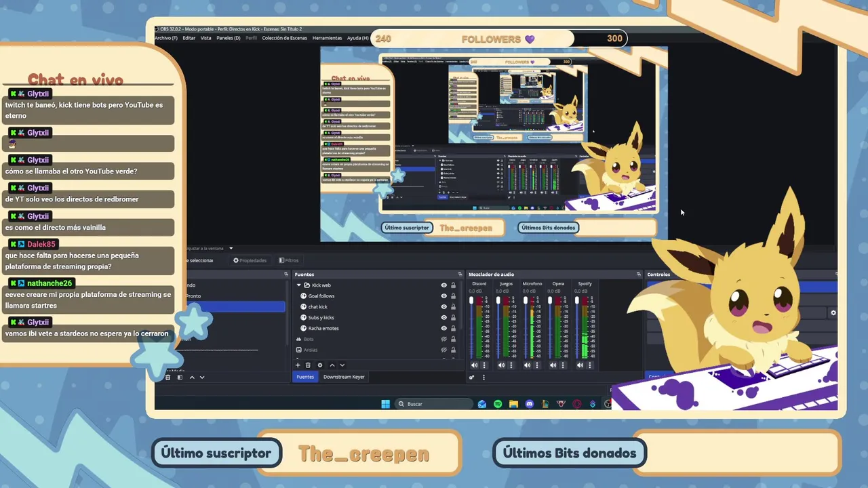Open Juegos channel three-dot menu
The image size is (868, 488).
click(x=511, y=365)
